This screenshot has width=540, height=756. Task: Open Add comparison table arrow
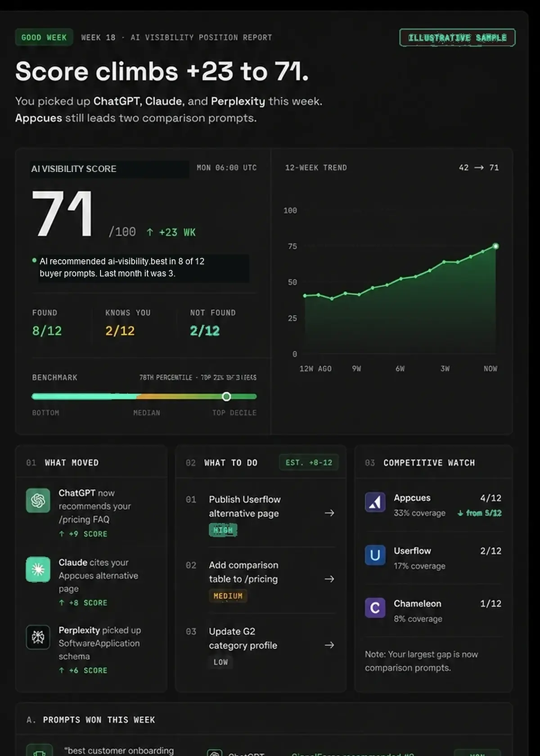coord(329,579)
